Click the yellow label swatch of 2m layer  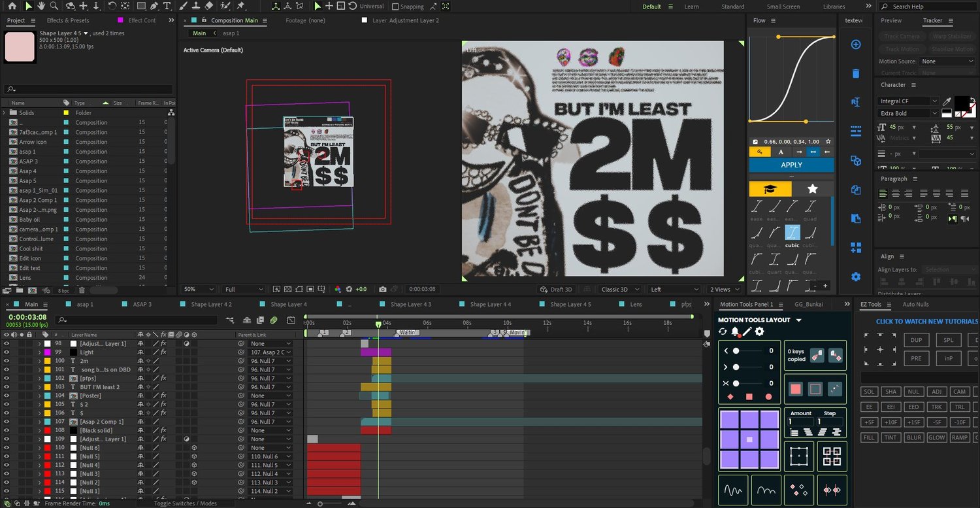click(47, 361)
